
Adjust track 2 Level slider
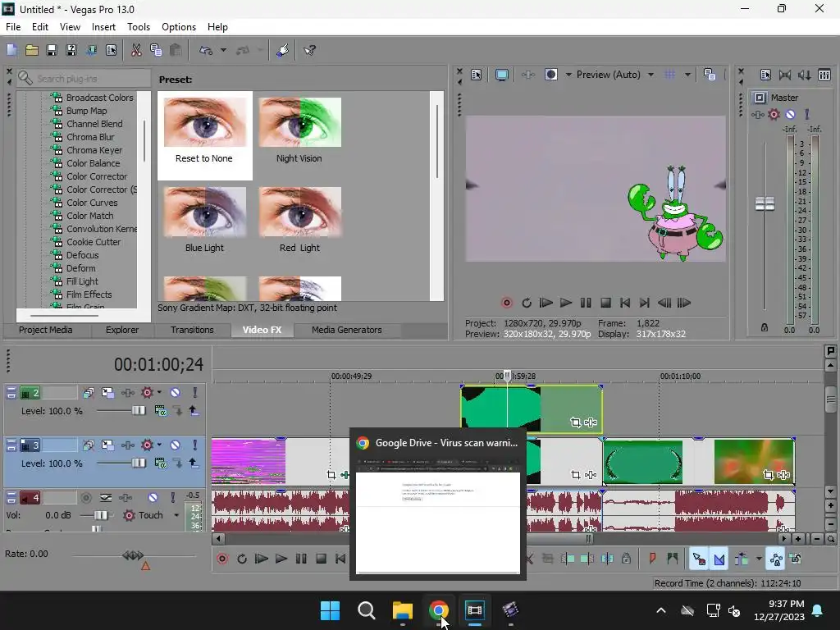click(139, 411)
